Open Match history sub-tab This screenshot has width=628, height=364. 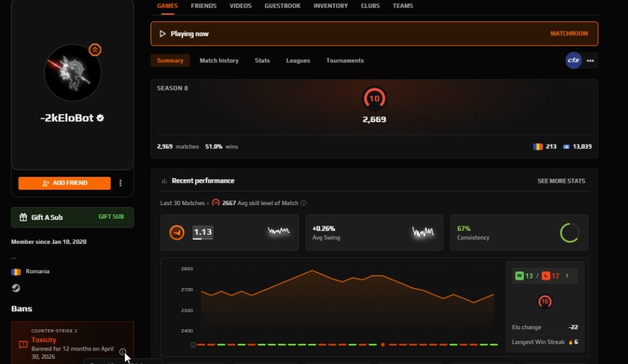tap(219, 60)
